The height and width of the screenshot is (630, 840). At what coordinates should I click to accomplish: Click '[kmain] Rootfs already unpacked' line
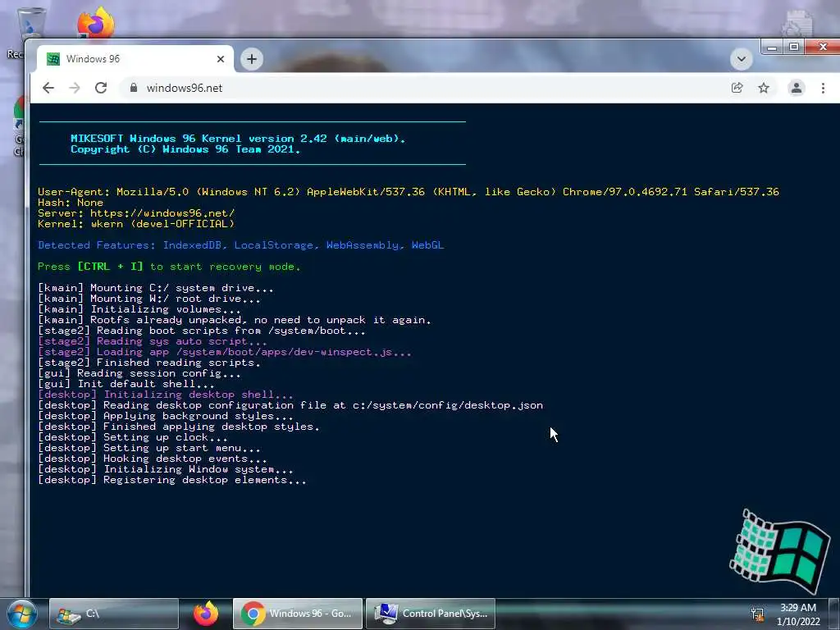[x=235, y=320]
